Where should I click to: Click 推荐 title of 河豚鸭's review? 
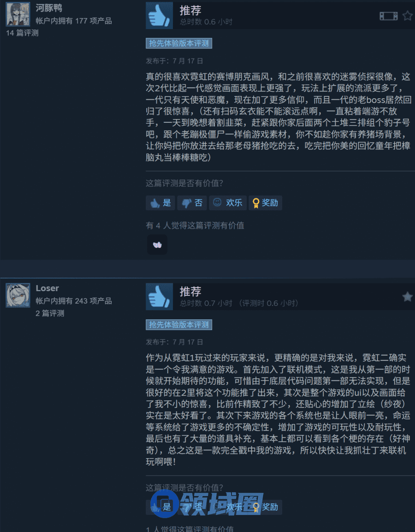click(190, 10)
